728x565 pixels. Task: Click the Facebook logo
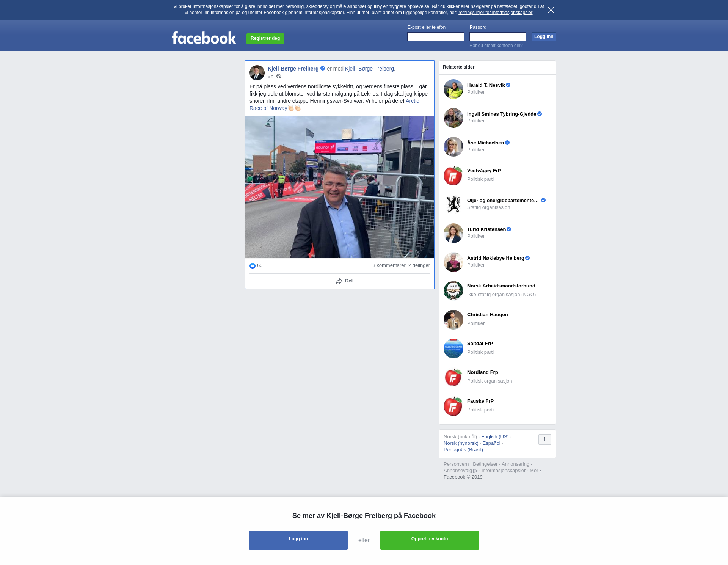pyautogui.click(x=204, y=38)
